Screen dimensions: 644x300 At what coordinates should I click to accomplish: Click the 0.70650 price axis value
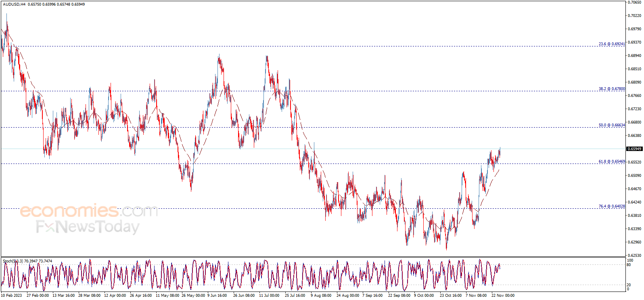coord(635,2)
